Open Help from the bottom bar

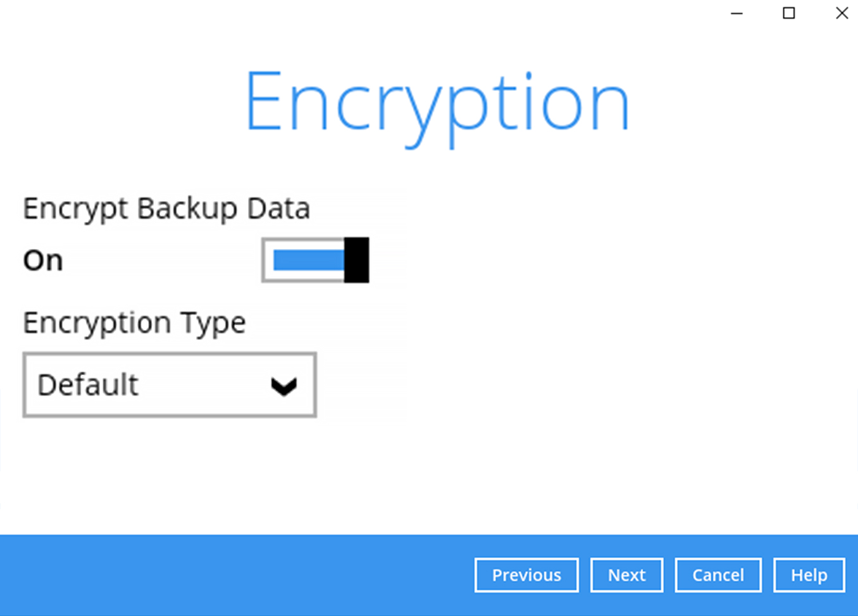(809, 575)
